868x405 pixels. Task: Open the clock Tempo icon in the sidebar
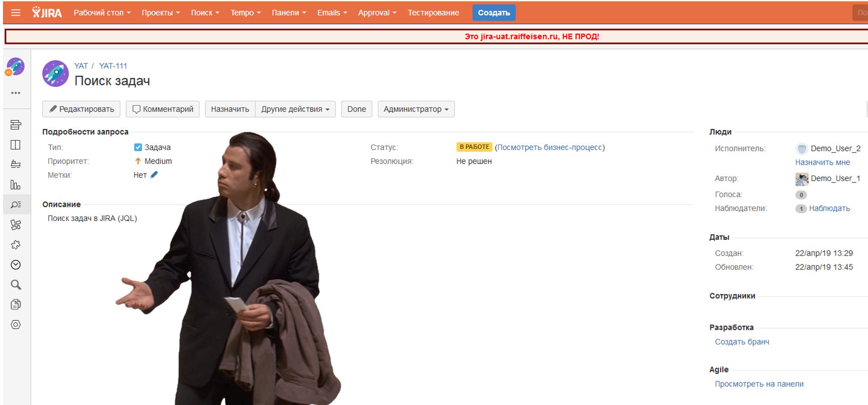point(16,265)
